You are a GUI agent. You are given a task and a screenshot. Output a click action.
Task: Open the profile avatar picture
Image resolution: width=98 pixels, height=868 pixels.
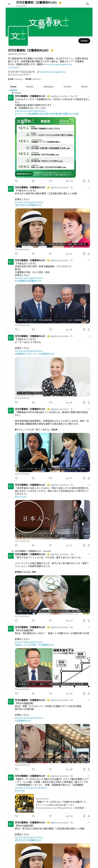tap(18, 36)
